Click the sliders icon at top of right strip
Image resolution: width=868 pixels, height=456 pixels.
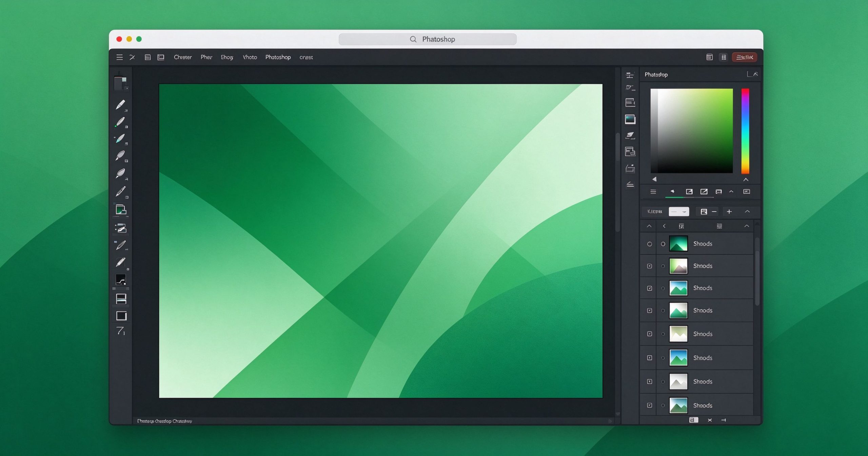click(630, 75)
